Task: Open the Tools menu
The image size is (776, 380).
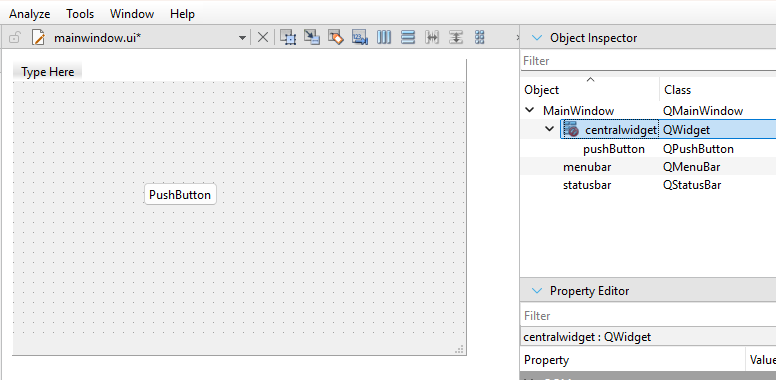Action: click(80, 14)
